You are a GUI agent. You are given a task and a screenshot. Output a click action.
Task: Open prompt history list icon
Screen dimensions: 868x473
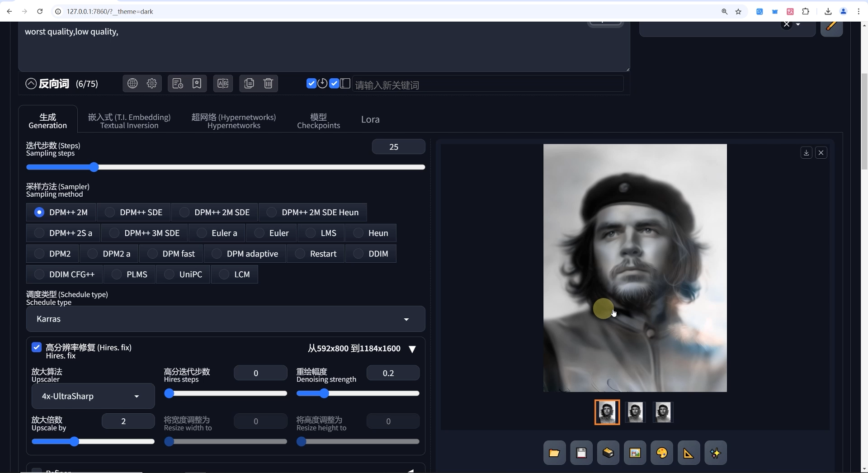click(178, 84)
